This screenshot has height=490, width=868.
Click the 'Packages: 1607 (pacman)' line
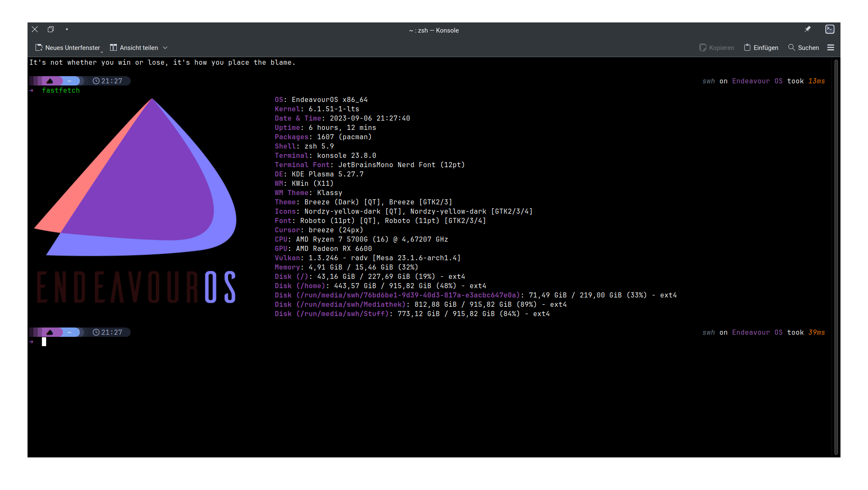pyautogui.click(x=323, y=137)
